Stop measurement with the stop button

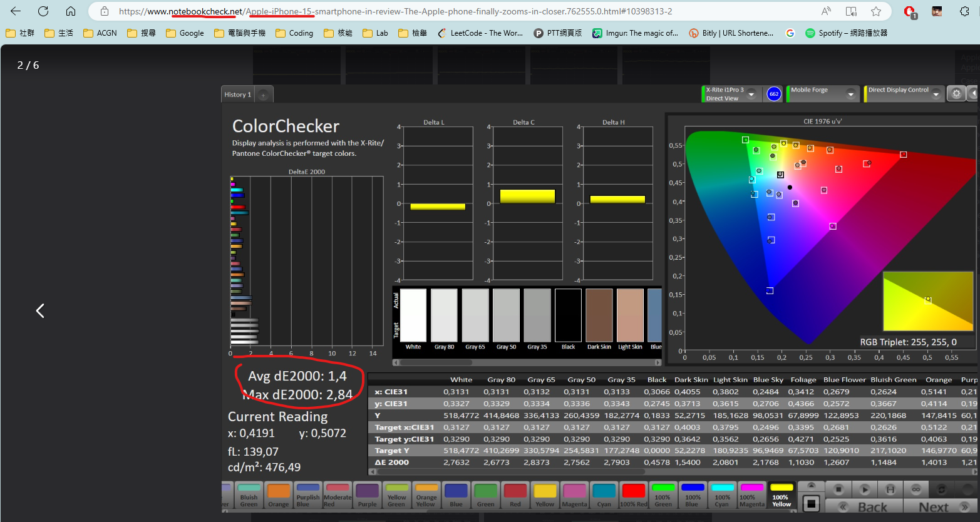click(x=839, y=489)
